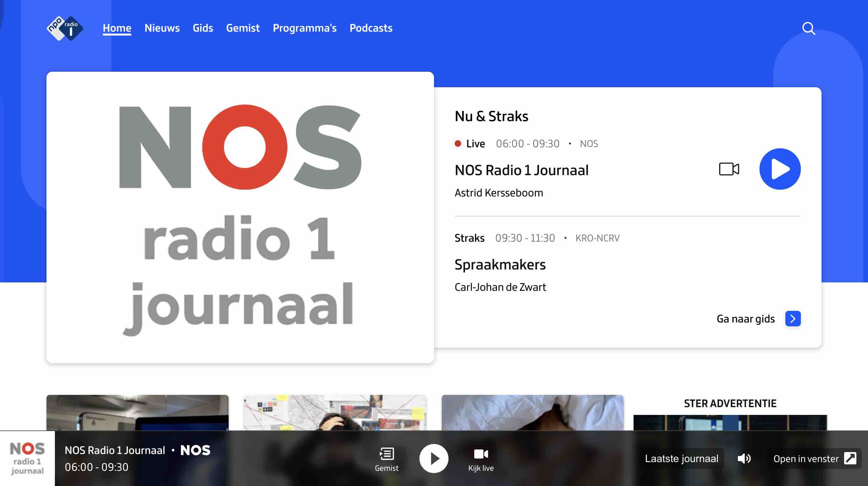This screenshot has width=868, height=486.
Task: Click the bold NOS label in the player bar
Action: click(x=195, y=450)
